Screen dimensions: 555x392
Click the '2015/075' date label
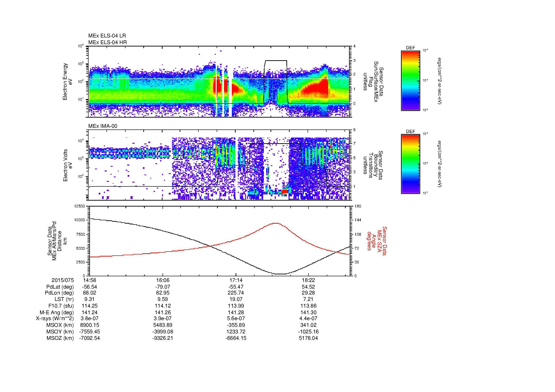coord(63,280)
